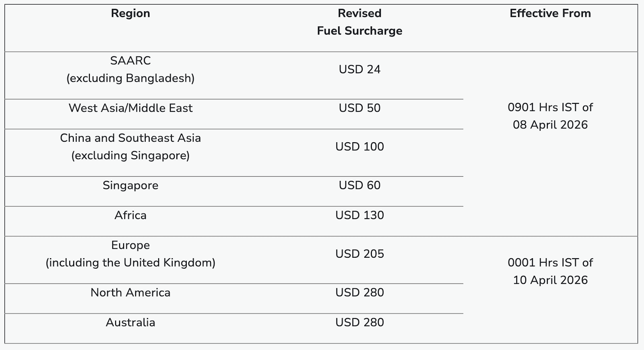Click the 08 April 2026 effective date
Image resolution: width=644 pixels, height=350 pixels.
click(x=550, y=125)
